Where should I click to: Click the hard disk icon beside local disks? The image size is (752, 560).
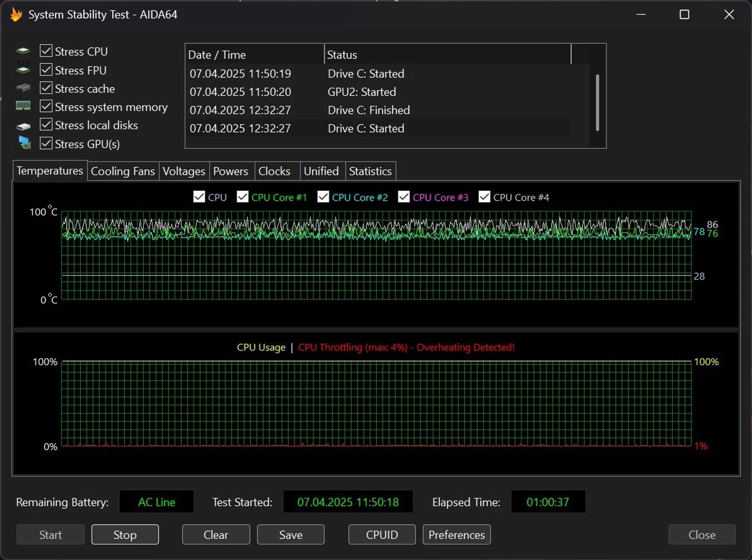(23, 126)
